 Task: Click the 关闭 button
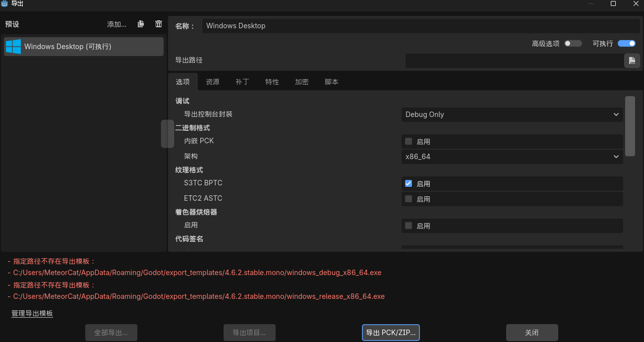pyautogui.click(x=532, y=333)
